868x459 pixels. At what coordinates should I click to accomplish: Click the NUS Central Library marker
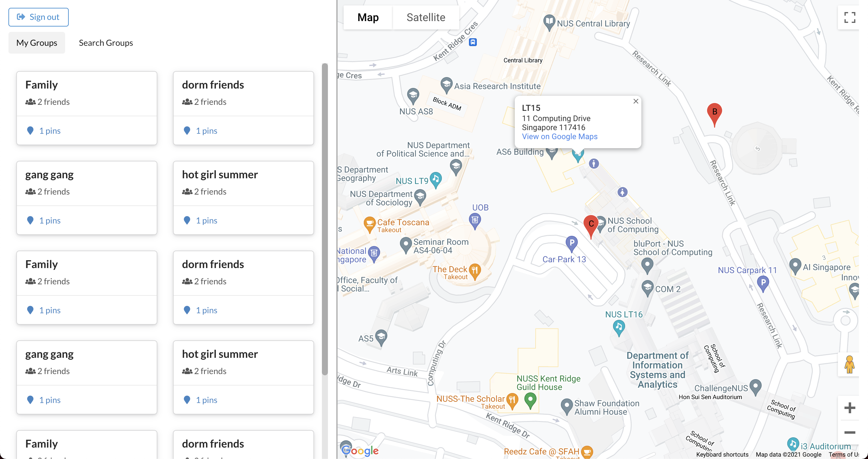(549, 22)
